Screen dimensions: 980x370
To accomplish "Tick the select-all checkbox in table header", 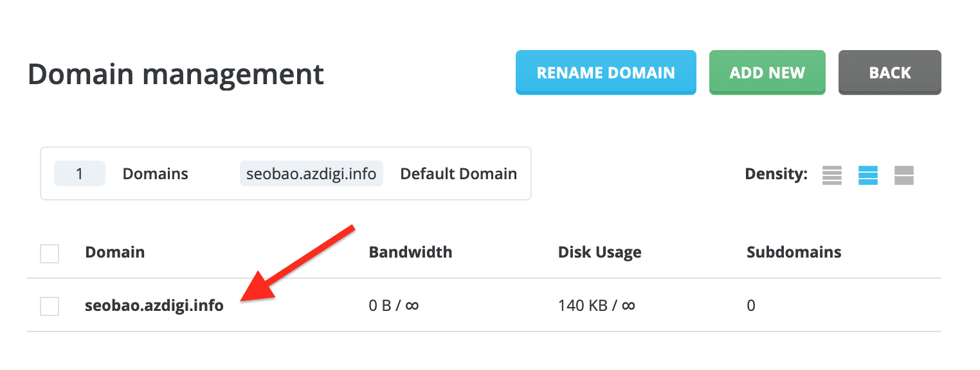I will [x=50, y=253].
